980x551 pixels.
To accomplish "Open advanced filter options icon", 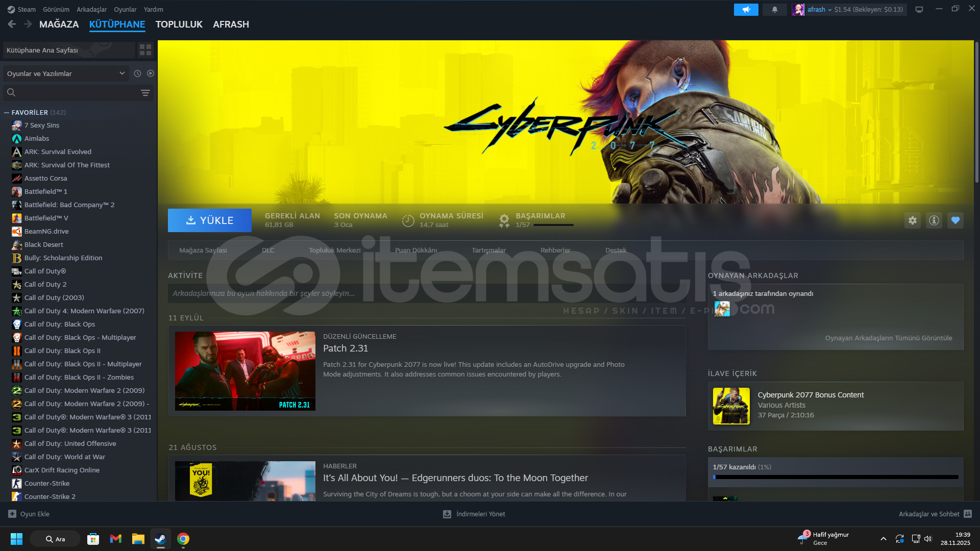I will click(x=145, y=92).
